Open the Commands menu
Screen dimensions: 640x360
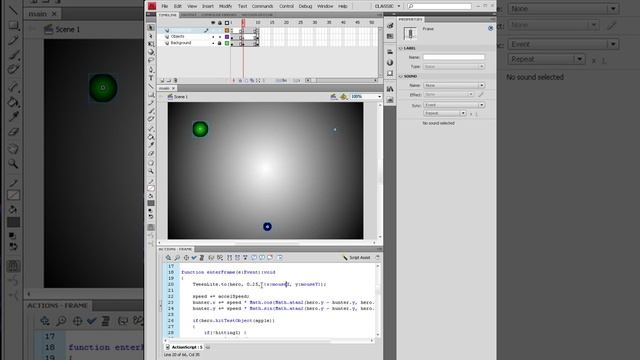pos(262,6)
